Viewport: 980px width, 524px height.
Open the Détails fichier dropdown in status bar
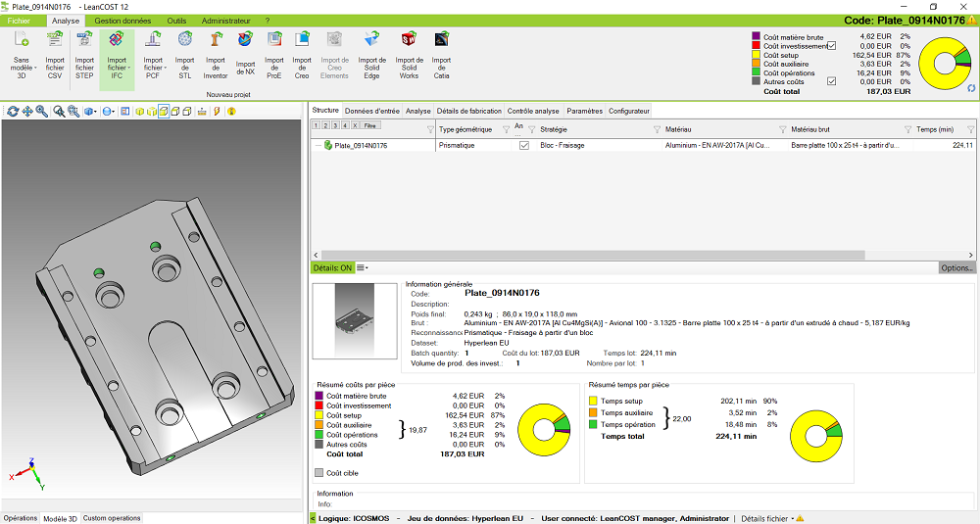(x=768, y=518)
